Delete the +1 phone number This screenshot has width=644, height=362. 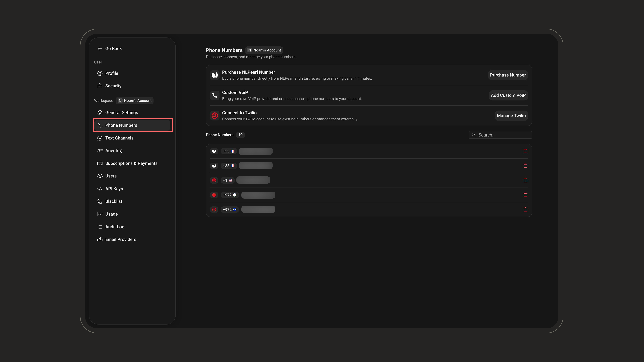525,180
